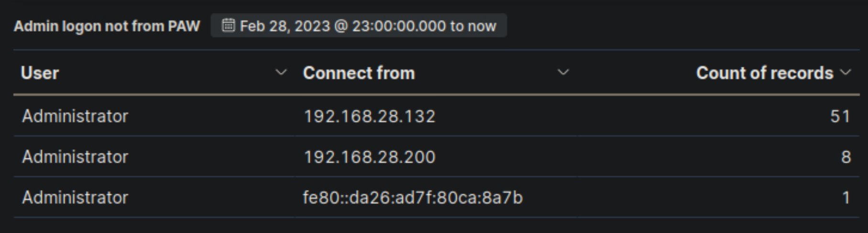Click the '23:00:00.000' start time in the badge
Screen dimensions: 868x233
tap(398, 26)
